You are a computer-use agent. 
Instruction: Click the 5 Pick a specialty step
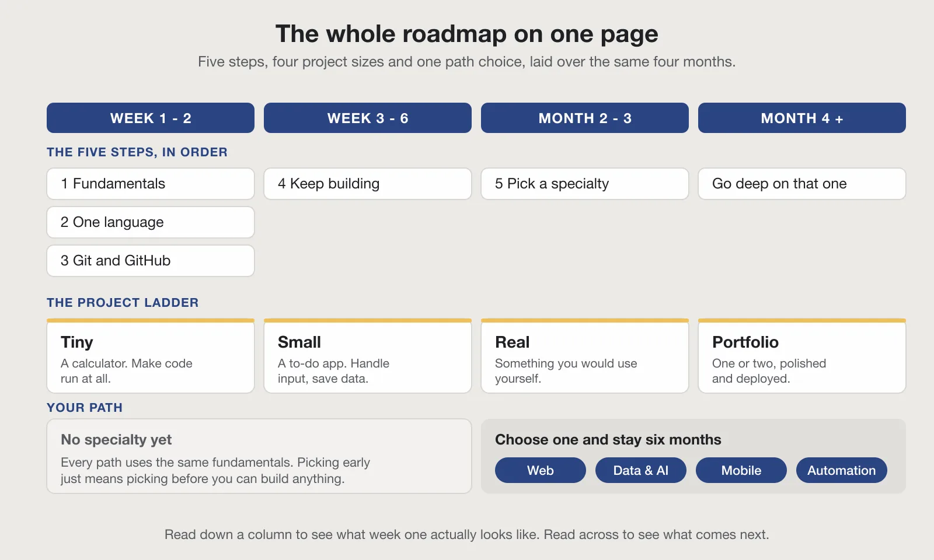585,184
